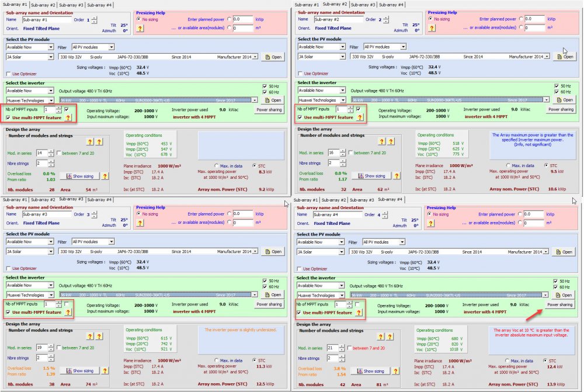Select Max. in data radio in Sub-array #2 panel
Image resolution: width=584 pixels, height=392 pixels.
pyautogui.click(x=509, y=165)
